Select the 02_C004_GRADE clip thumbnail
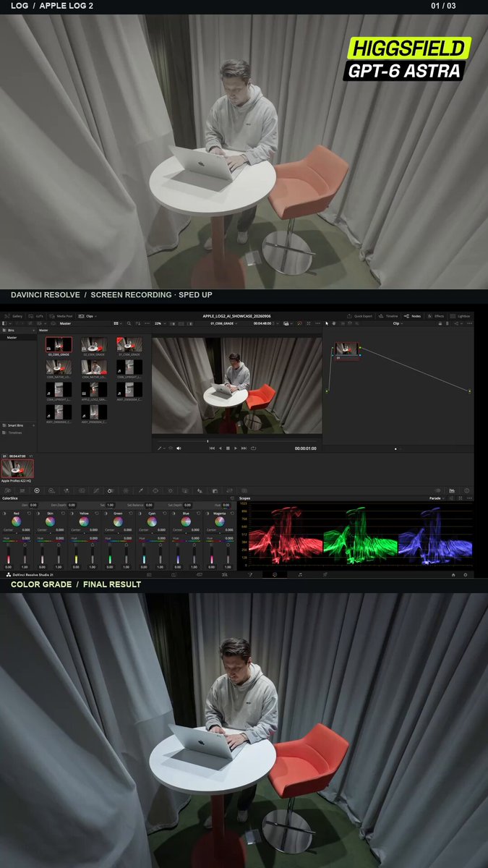 tap(94, 344)
